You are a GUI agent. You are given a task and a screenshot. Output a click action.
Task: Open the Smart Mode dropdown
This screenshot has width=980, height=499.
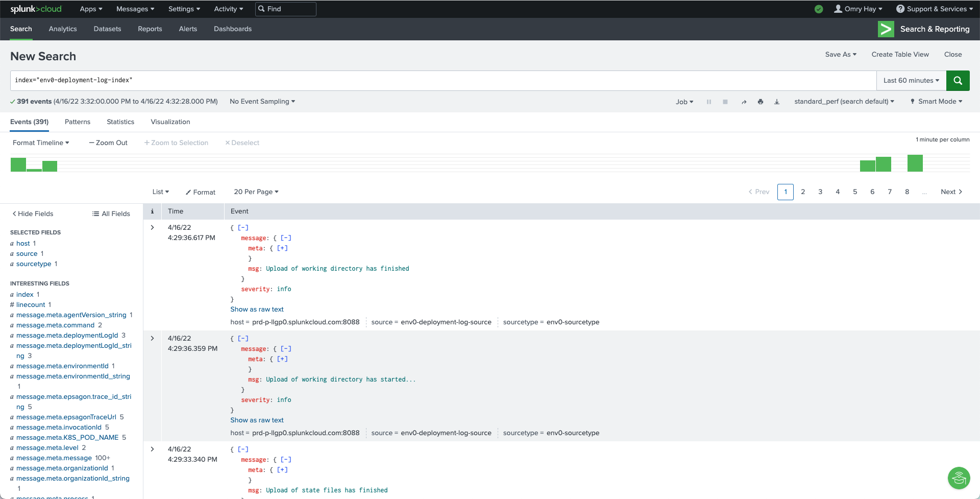tap(937, 102)
